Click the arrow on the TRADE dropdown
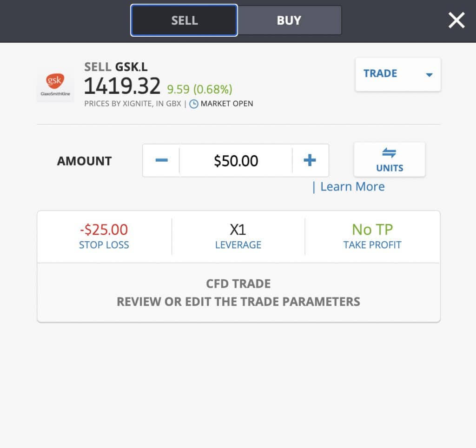The height and width of the screenshot is (448, 476). [429, 75]
